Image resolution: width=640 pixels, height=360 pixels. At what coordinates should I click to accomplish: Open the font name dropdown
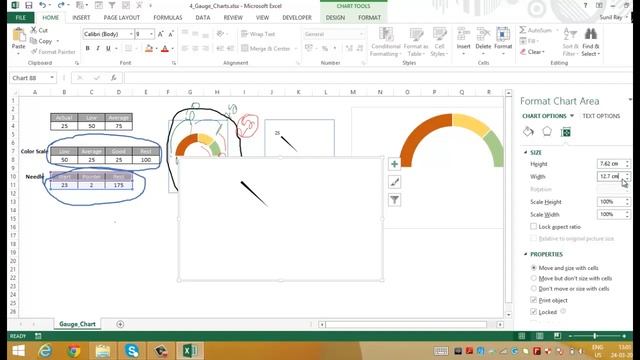click(131, 34)
